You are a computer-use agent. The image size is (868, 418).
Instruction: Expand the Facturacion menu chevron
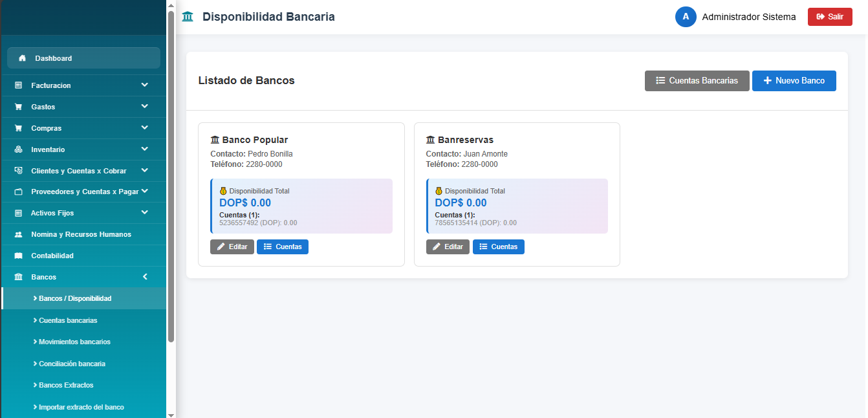(145, 85)
